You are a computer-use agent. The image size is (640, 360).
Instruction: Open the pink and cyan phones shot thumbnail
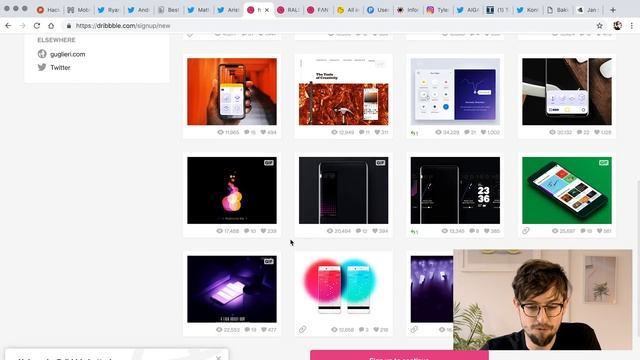pyautogui.click(x=344, y=289)
